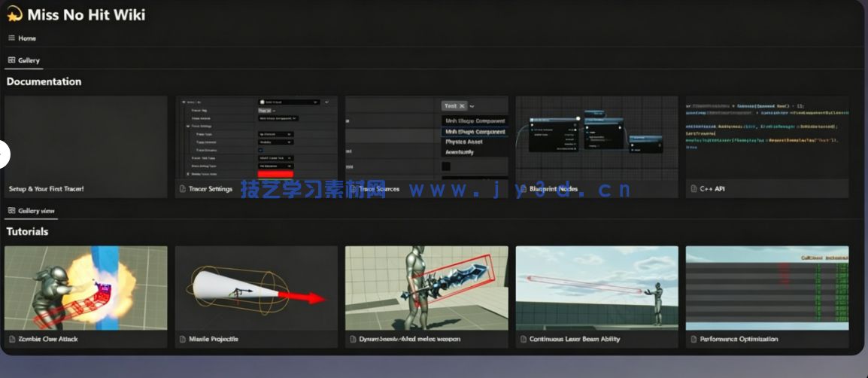Click the Tutorials section heading

28,231
